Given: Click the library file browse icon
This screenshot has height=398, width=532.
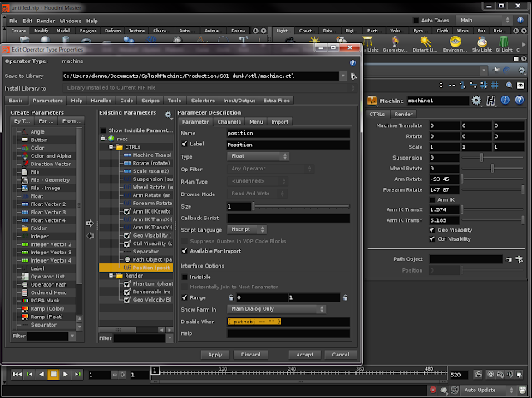Looking at the screenshot, I should pyautogui.click(x=353, y=76).
